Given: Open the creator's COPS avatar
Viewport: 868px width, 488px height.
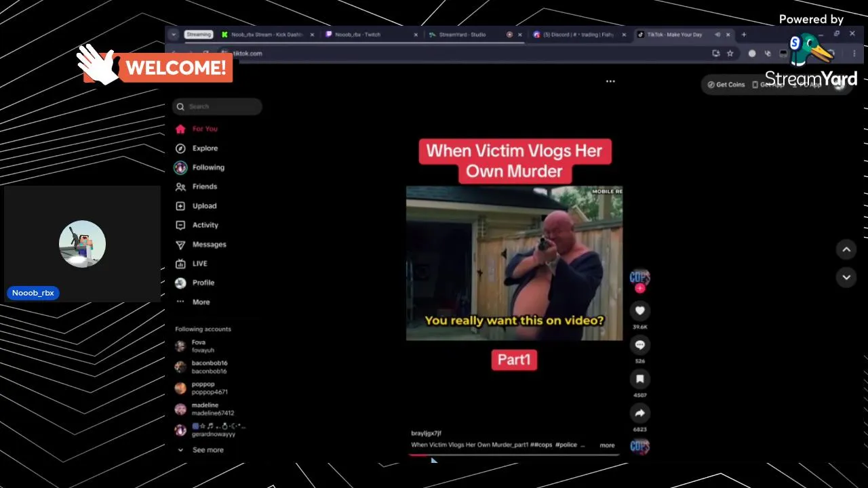Looking at the screenshot, I should point(639,277).
